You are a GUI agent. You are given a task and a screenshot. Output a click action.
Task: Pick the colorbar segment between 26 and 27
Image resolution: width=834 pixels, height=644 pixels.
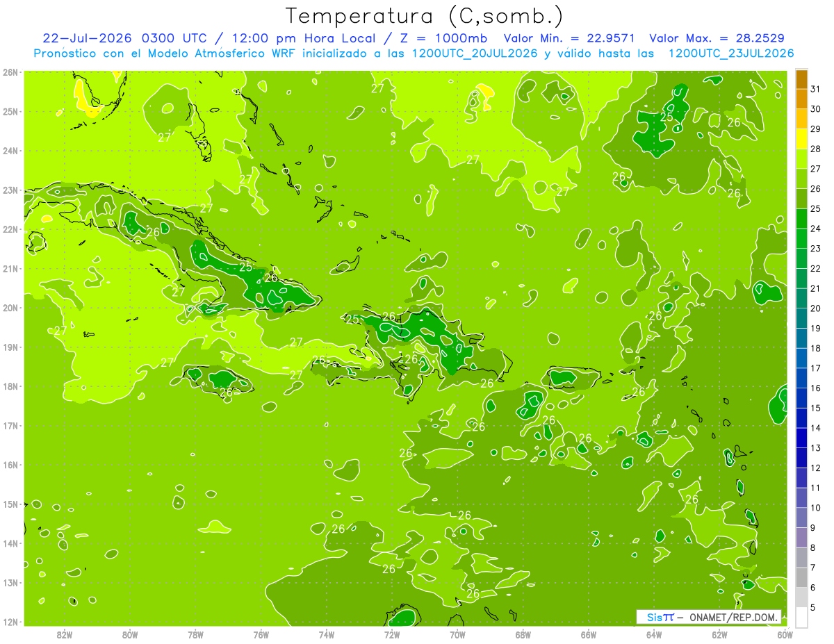[x=801, y=179]
